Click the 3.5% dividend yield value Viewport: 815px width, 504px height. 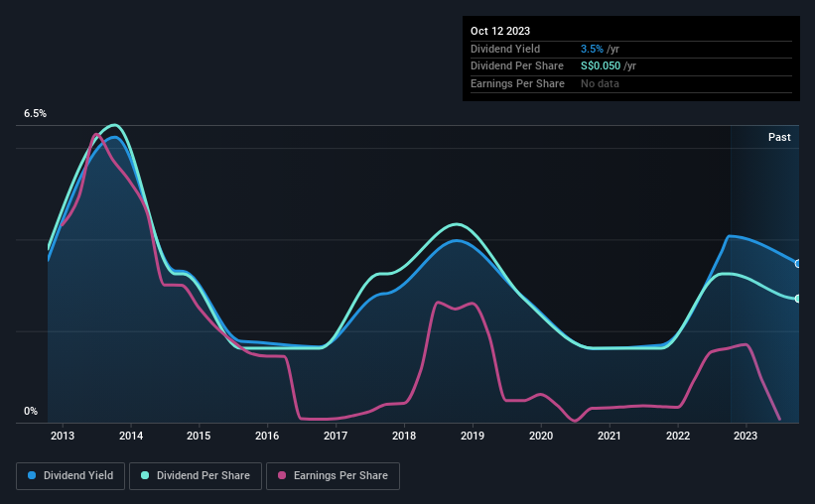pos(592,49)
